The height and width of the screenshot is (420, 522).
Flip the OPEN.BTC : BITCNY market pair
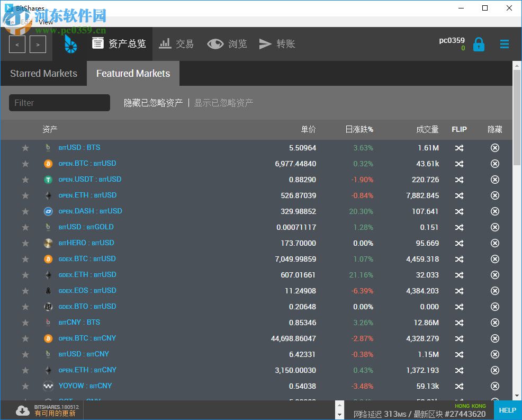point(459,338)
